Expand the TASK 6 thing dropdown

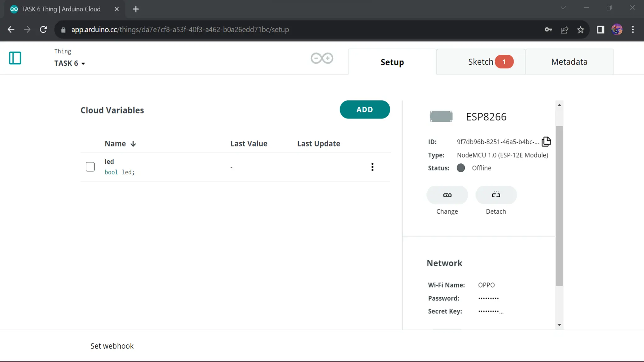[x=83, y=63]
